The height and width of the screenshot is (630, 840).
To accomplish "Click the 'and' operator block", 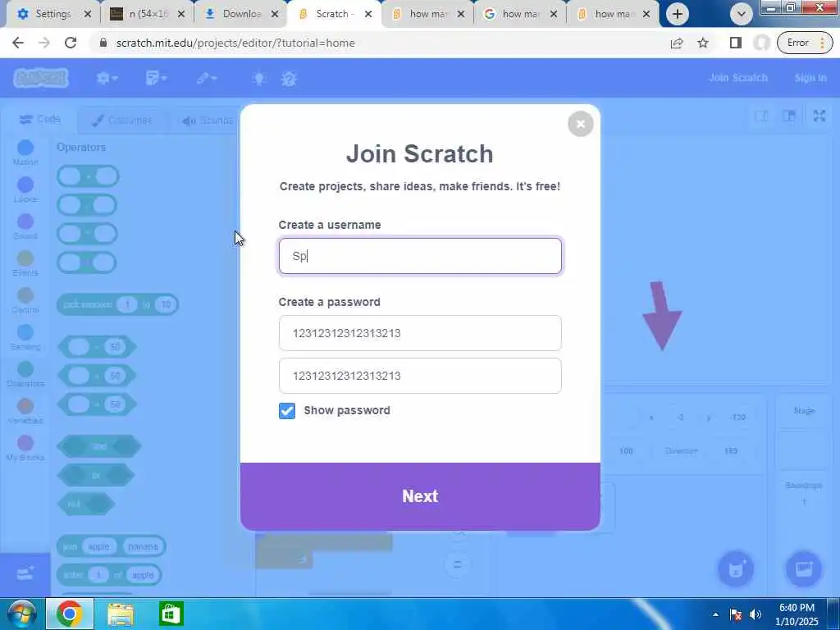I will [x=99, y=446].
